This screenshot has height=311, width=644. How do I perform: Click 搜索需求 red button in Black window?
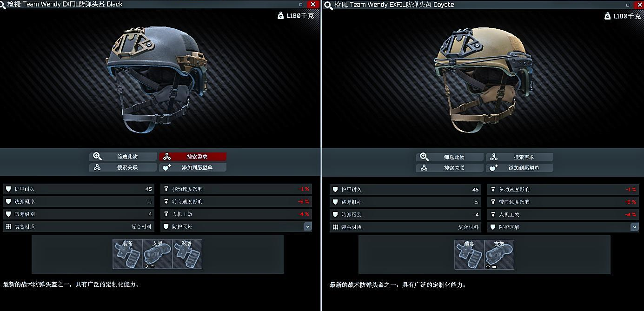click(193, 157)
